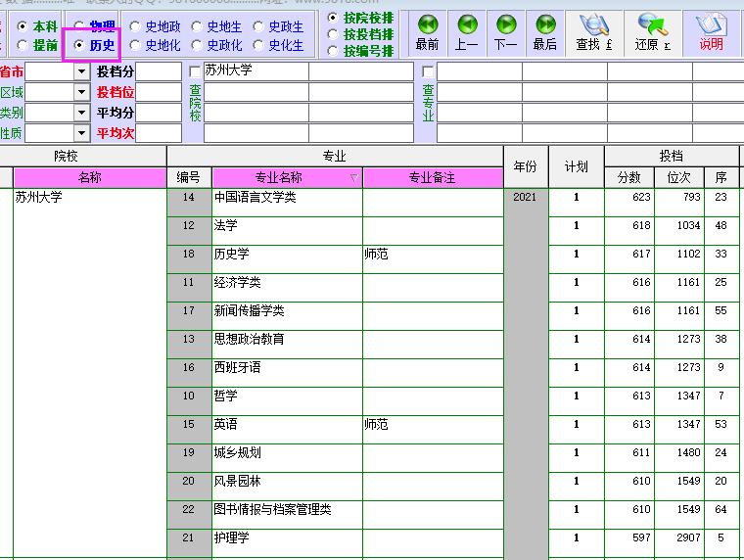Click the 平均次 input field
This screenshot has height=560, width=744.
coord(159,133)
